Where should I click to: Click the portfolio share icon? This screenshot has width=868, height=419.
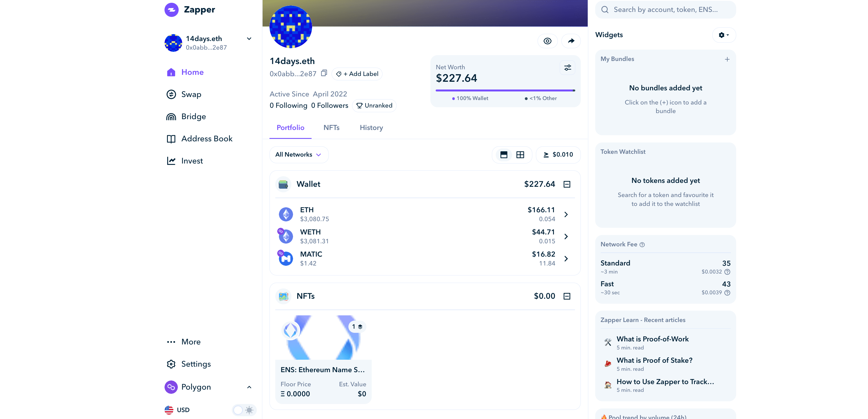[x=570, y=40]
